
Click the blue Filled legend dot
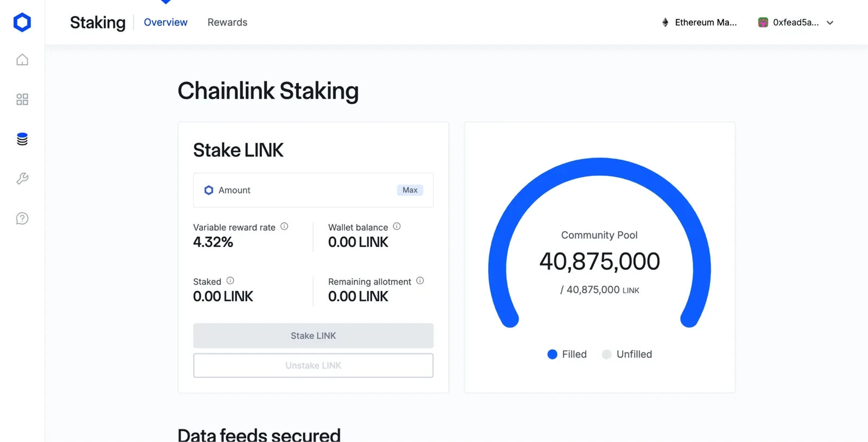point(552,354)
